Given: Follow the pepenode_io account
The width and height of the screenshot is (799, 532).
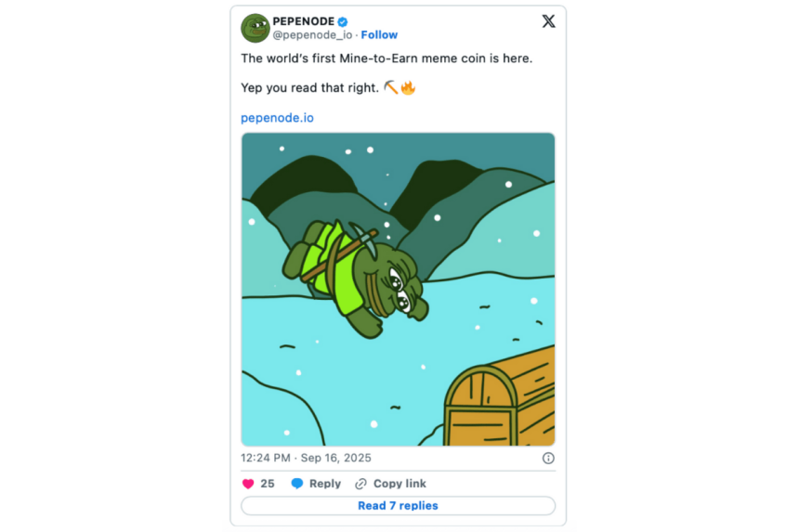Looking at the screenshot, I should (379, 35).
